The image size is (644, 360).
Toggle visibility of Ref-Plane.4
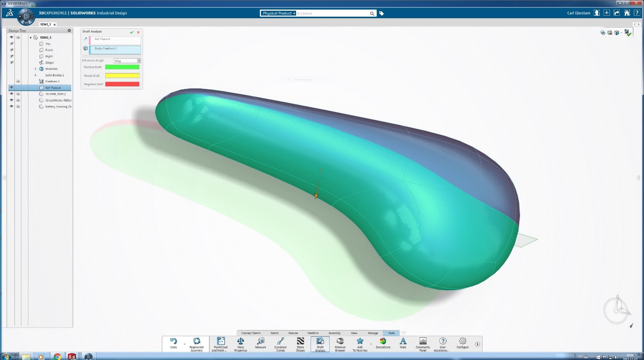tap(11, 87)
